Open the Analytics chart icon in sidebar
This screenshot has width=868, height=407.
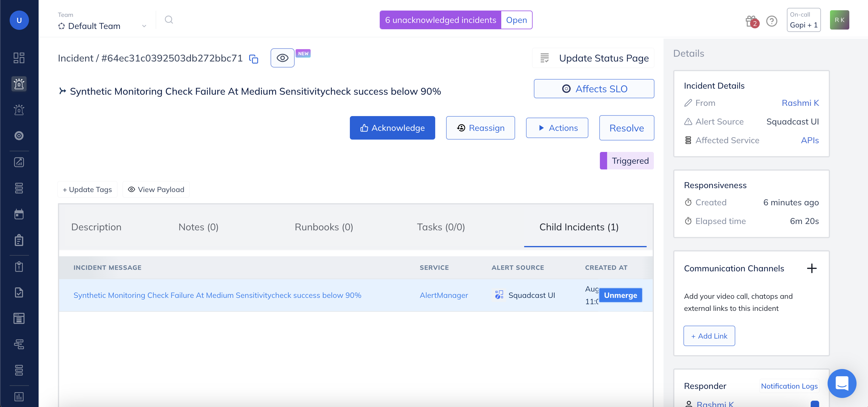(x=19, y=162)
